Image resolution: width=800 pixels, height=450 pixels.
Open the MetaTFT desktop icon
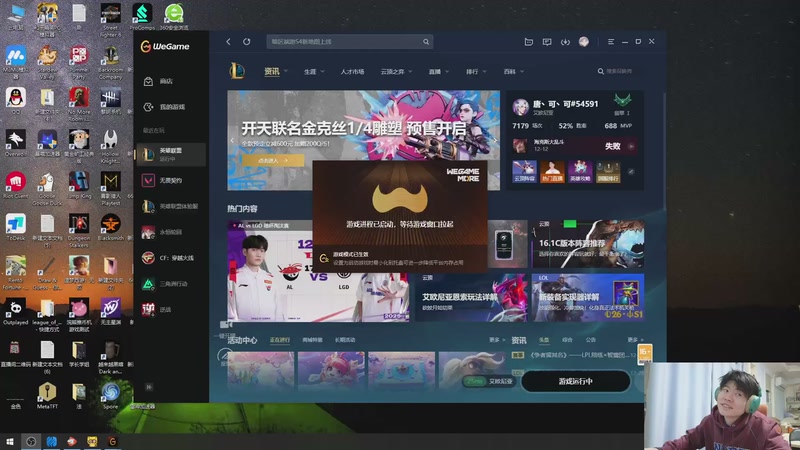[x=47, y=396]
